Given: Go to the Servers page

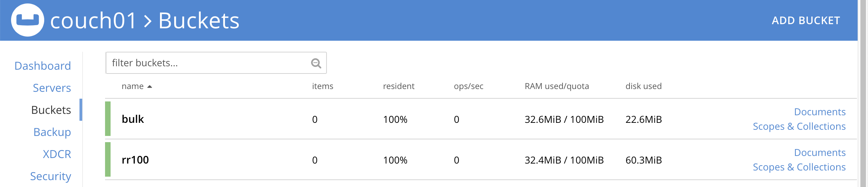Looking at the screenshot, I should coord(52,88).
